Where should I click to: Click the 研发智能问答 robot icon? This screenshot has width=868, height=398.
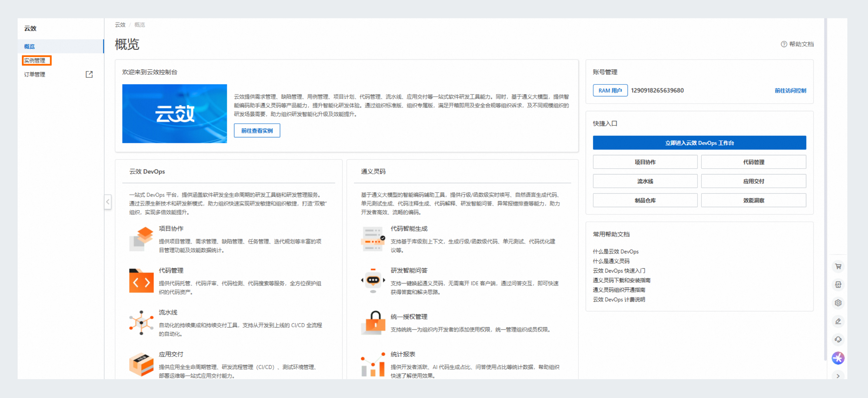(x=373, y=280)
